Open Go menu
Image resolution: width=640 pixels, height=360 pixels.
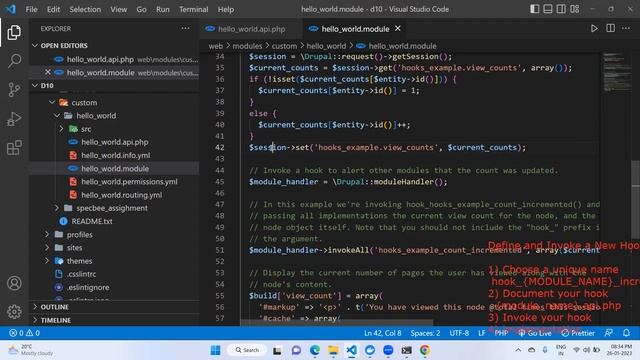click(141, 9)
